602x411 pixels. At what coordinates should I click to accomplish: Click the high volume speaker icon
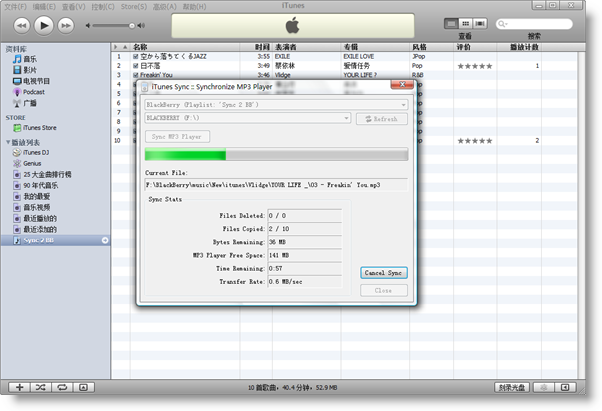coord(141,26)
